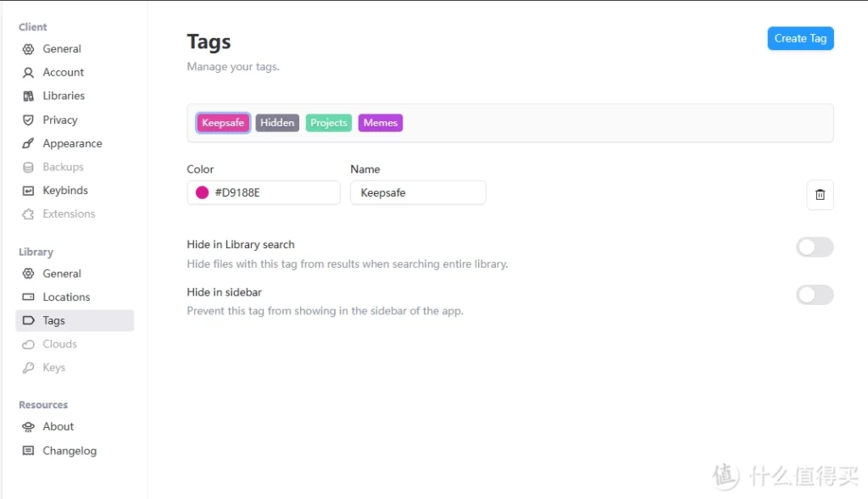Select the Hidden tag chip
Image resolution: width=868 pixels, height=499 pixels.
pyautogui.click(x=277, y=123)
